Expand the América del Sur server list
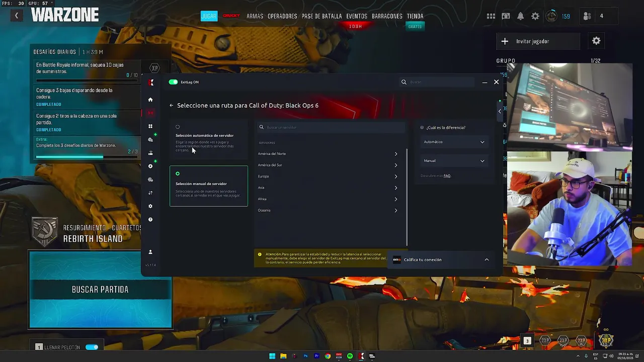Viewport: 644px width, 362px height. (328, 165)
